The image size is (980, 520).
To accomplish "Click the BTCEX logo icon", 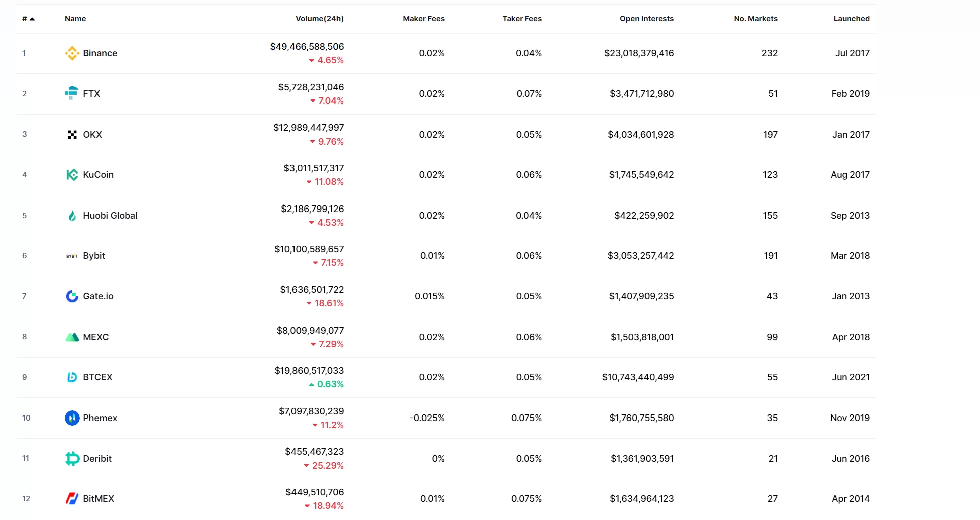I will click(x=72, y=377).
